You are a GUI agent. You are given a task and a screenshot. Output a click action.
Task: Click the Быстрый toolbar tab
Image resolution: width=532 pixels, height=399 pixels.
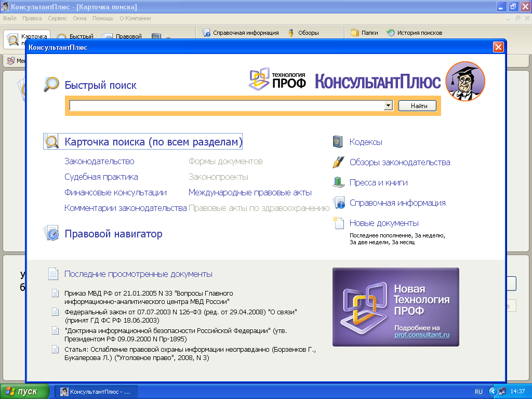(x=75, y=36)
